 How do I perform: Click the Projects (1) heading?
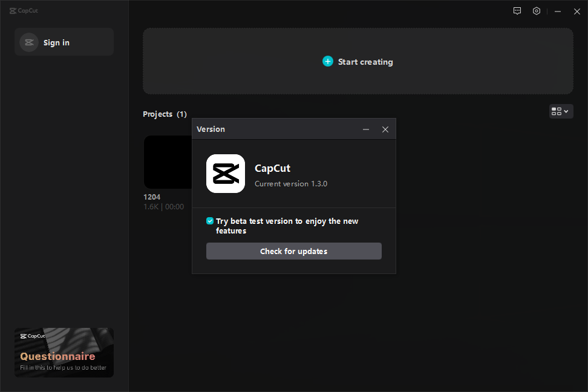pos(165,114)
